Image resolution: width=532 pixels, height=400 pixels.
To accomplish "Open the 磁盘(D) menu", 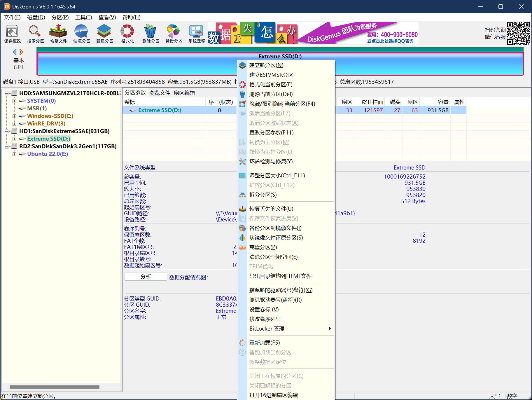I will pos(36,17).
